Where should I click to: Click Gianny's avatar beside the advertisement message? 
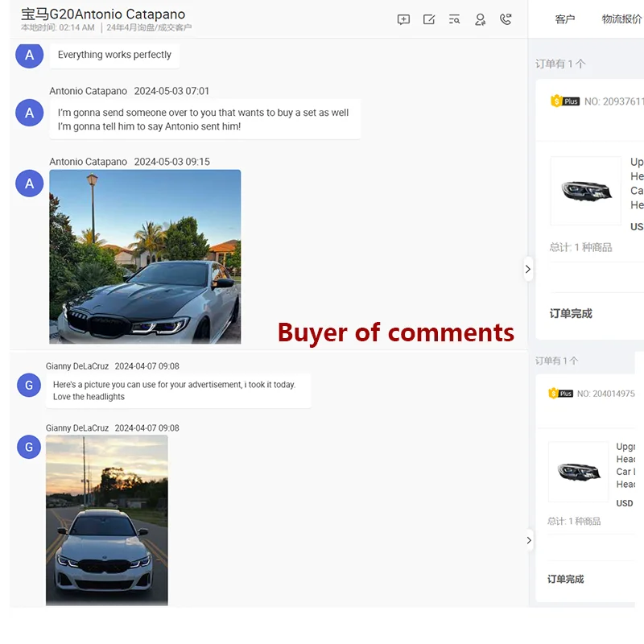tap(29, 385)
